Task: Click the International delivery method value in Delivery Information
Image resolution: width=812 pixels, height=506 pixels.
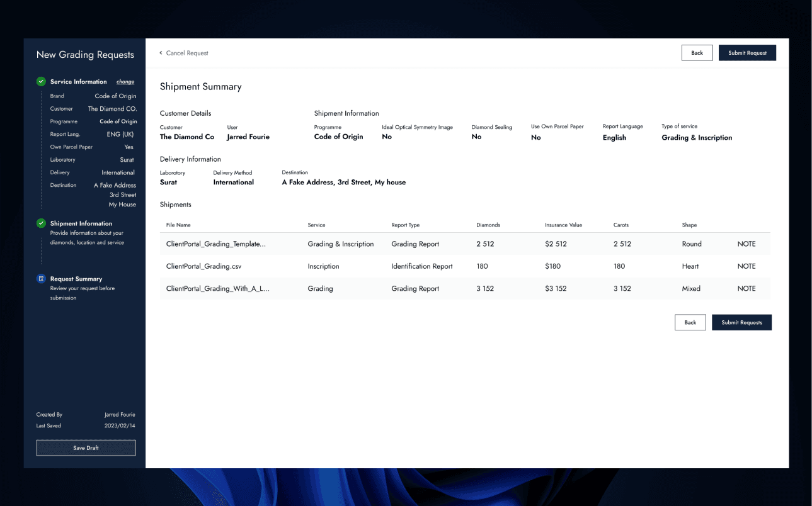Action: pyautogui.click(x=234, y=182)
